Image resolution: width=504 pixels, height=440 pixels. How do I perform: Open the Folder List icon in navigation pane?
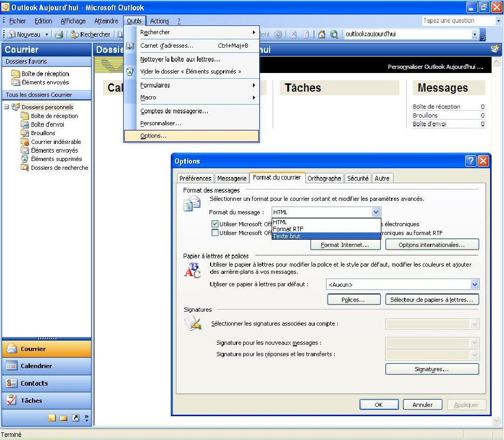tap(63, 418)
